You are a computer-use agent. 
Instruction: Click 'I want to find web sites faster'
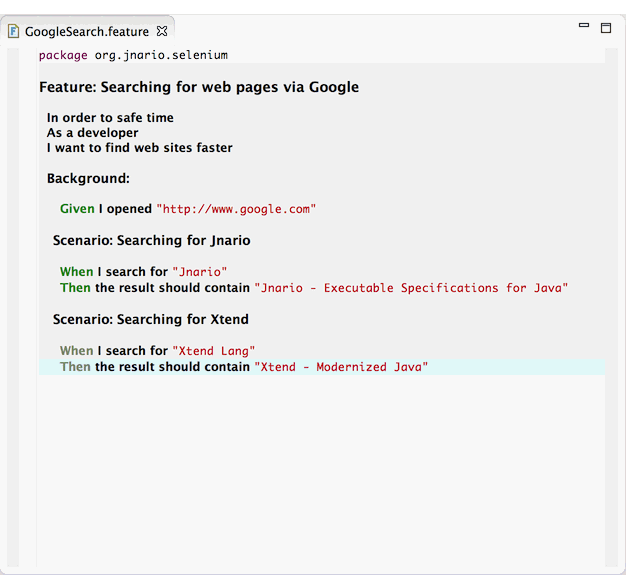139,147
